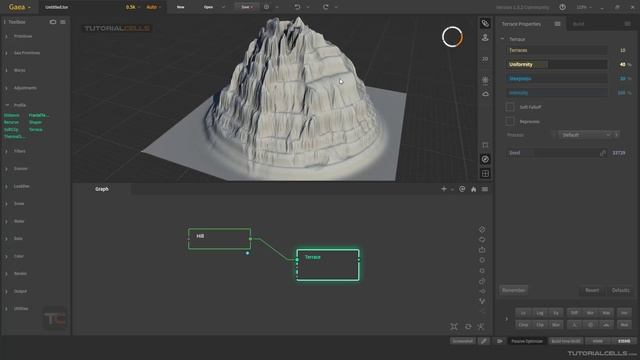Click the Clamp post-process button

tap(523, 325)
